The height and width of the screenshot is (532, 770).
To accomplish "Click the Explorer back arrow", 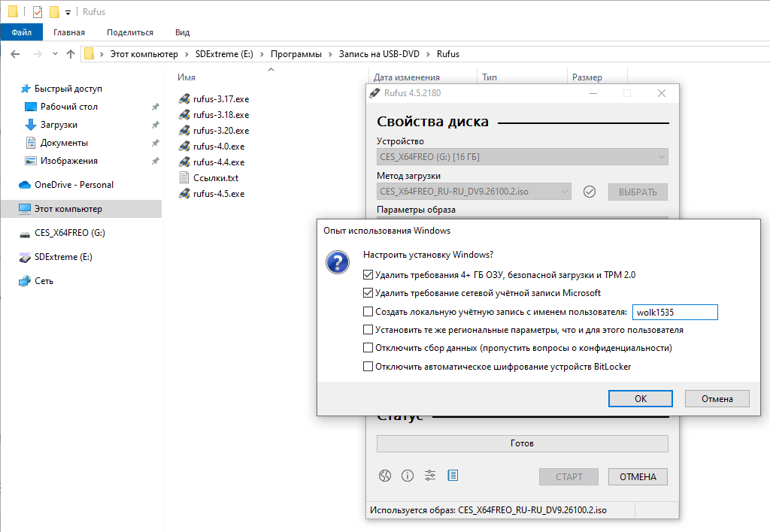I will [x=15, y=54].
